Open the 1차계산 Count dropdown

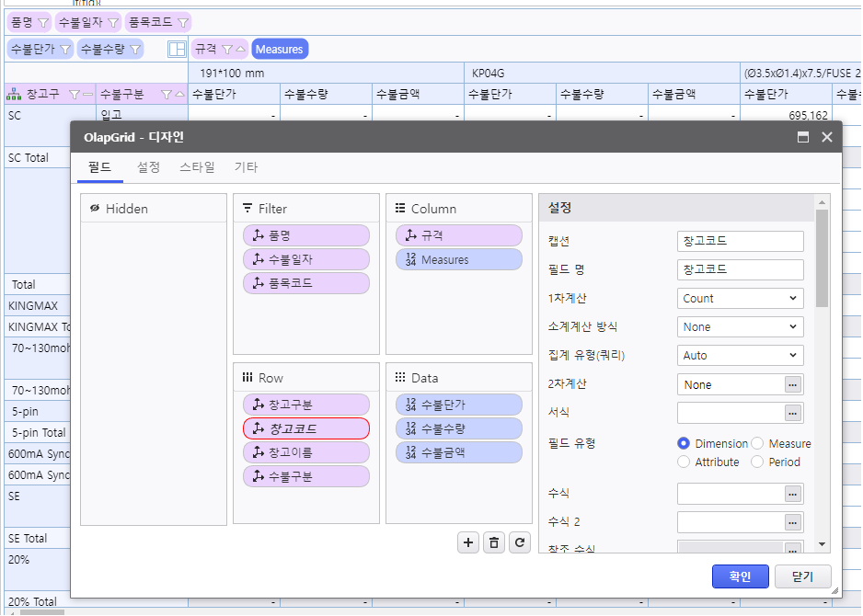741,298
